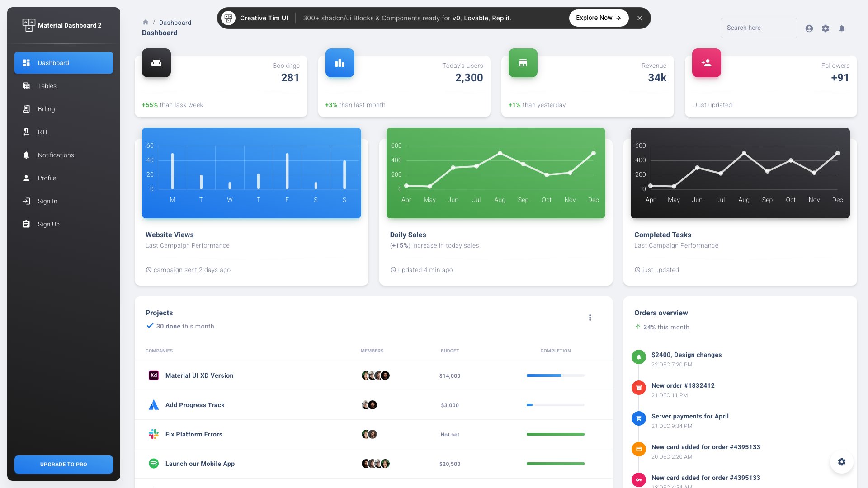
Task: Click the Revenue store icon
Action: [x=523, y=63]
